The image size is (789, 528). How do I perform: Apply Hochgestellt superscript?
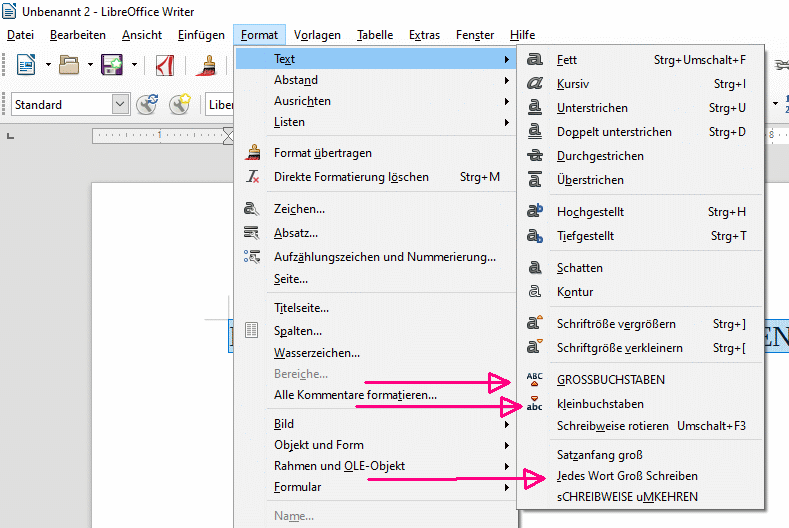(x=641, y=212)
